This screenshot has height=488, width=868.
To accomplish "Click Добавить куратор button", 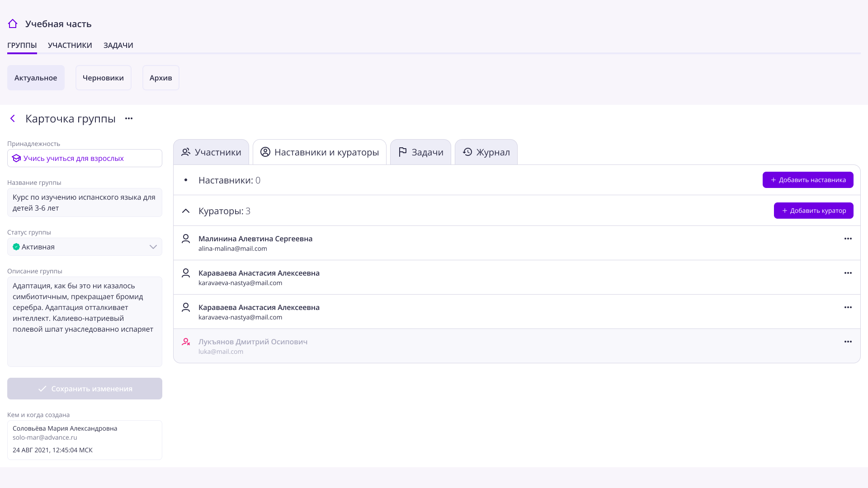I will [814, 211].
